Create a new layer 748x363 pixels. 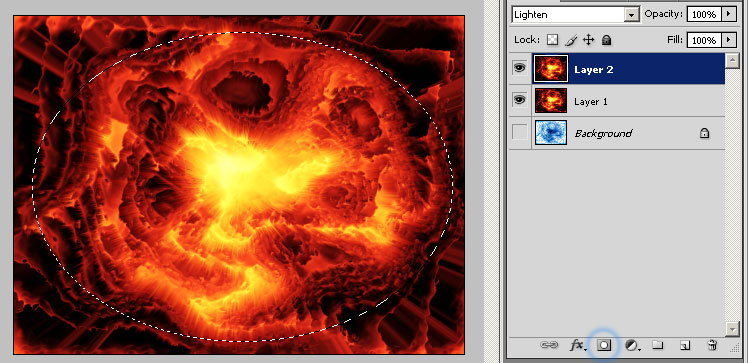[685, 345]
